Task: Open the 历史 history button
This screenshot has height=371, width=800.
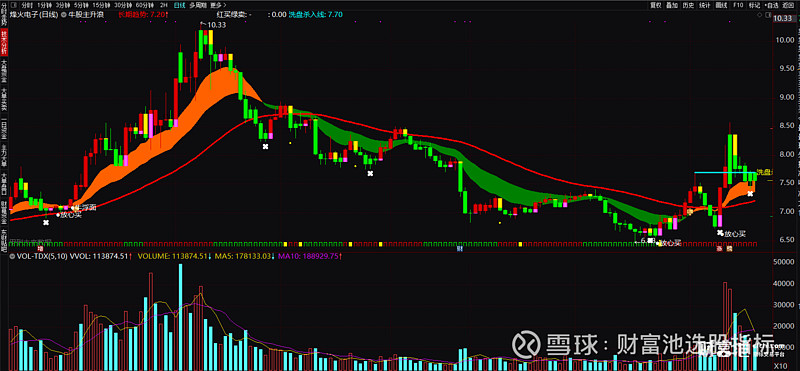Action: click(688, 5)
